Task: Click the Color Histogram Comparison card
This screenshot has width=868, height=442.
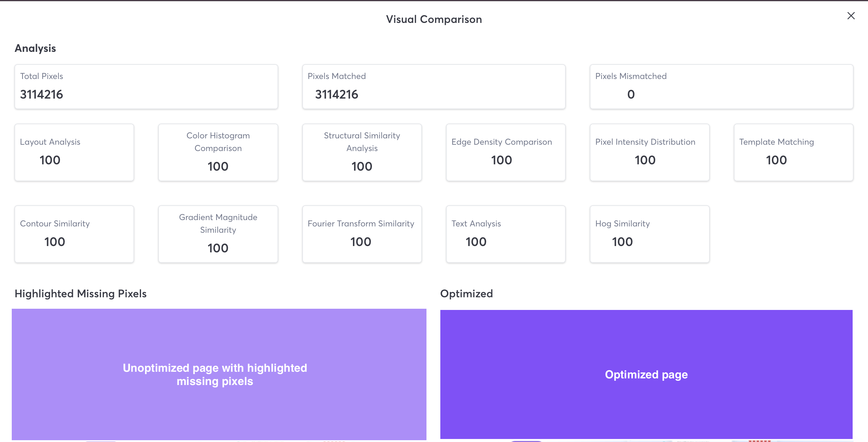Action: (218, 152)
